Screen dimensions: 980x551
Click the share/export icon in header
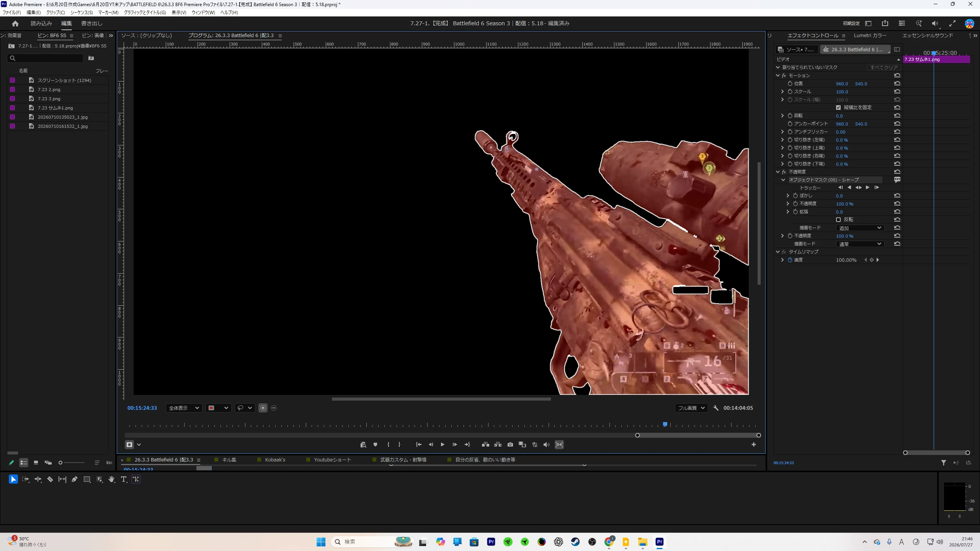coord(885,23)
